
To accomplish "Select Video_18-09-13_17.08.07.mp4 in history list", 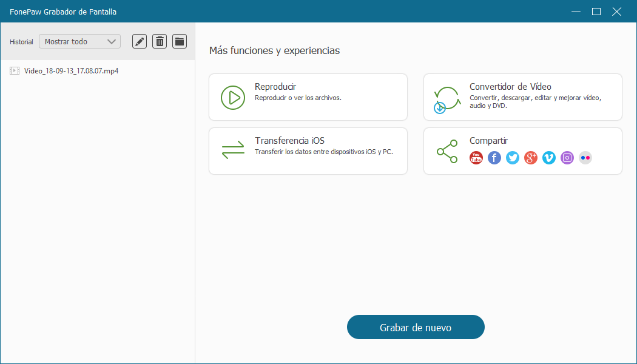I will pyautogui.click(x=71, y=71).
